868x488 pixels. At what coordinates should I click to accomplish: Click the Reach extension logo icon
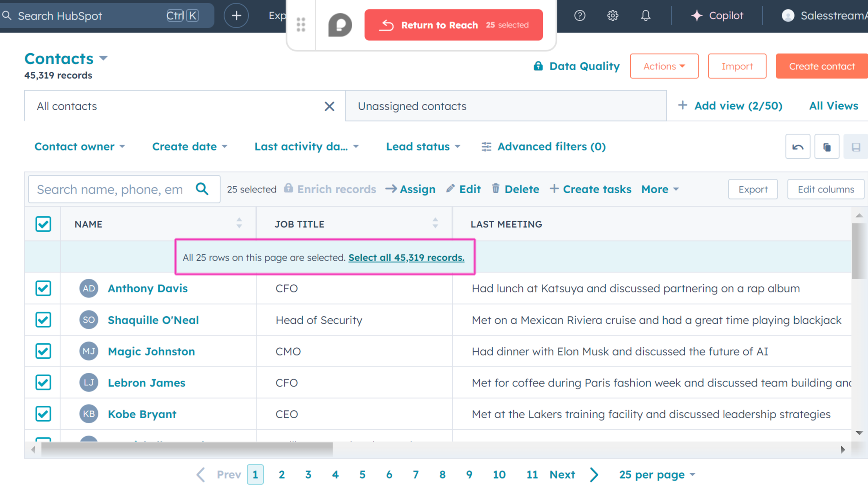[340, 25]
